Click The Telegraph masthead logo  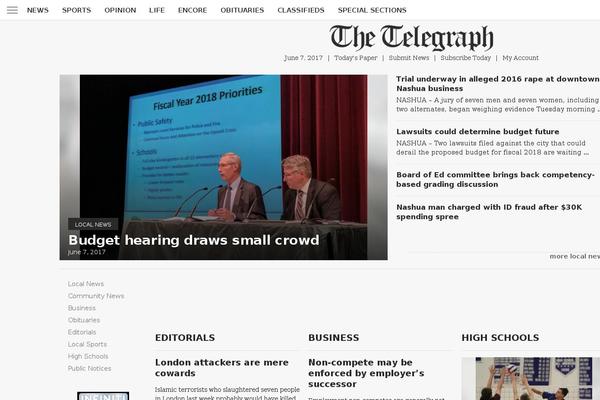(x=411, y=38)
